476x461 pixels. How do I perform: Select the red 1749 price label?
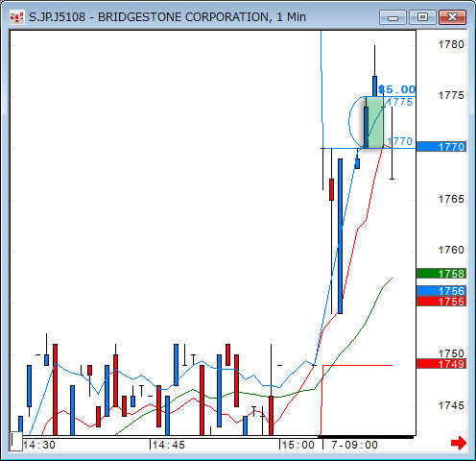441,364
